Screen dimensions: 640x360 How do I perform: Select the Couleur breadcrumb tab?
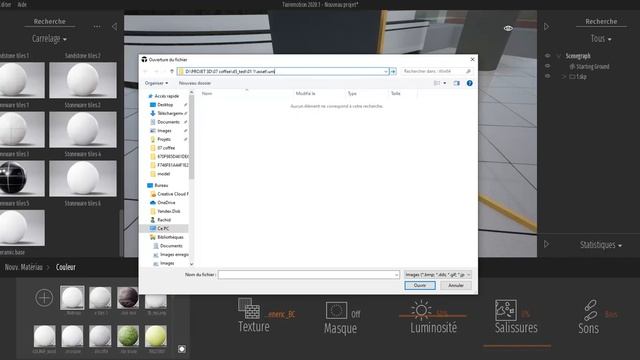66,267
